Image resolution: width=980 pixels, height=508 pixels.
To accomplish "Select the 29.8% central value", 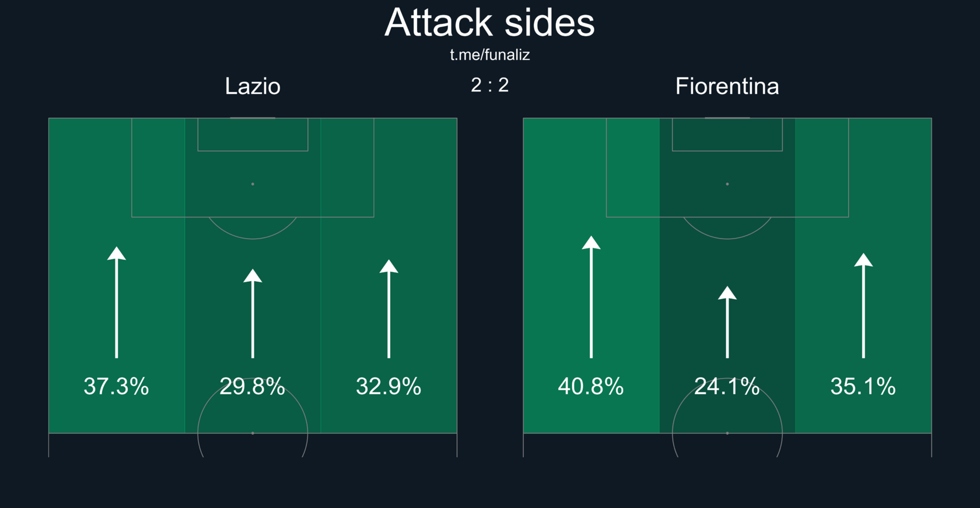I will pyautogui.click(x=252, y=386).
